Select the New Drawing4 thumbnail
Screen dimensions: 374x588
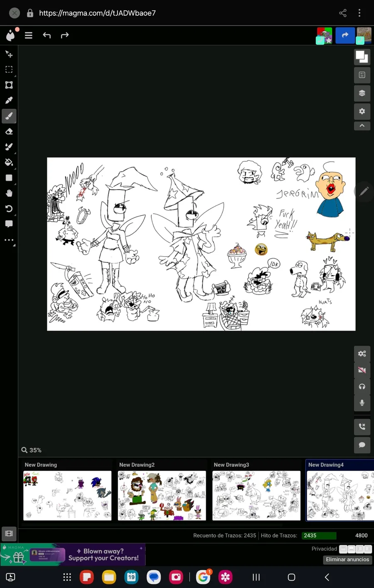click(x=340, y=495)
